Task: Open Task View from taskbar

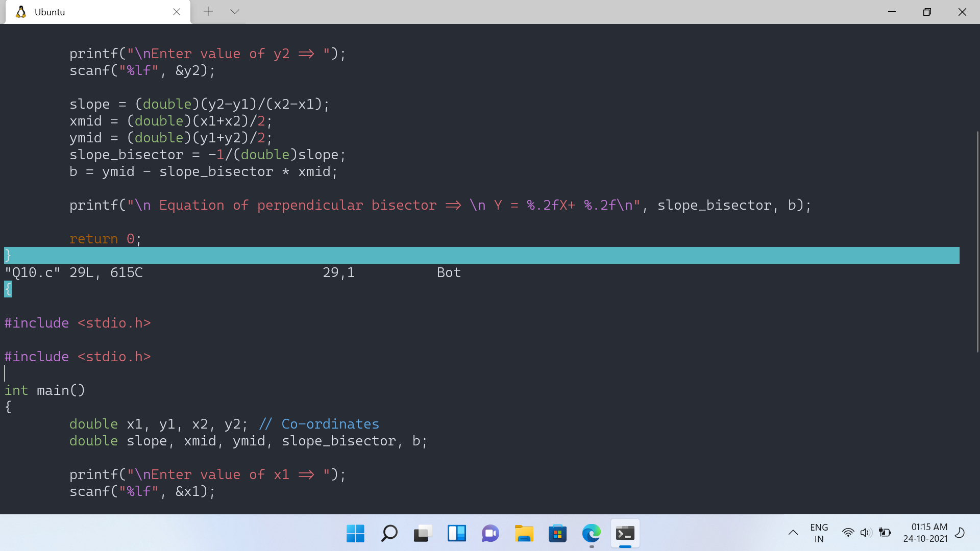Action: (423, 534)
